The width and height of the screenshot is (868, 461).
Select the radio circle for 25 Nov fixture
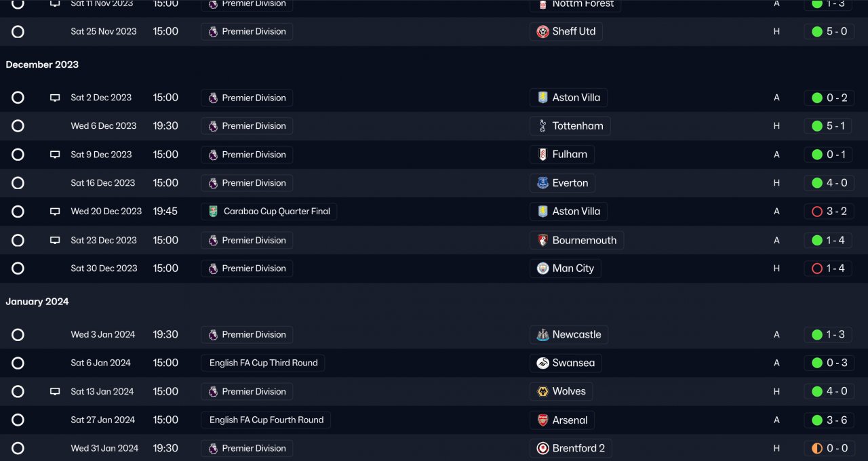tap(18, 32)
